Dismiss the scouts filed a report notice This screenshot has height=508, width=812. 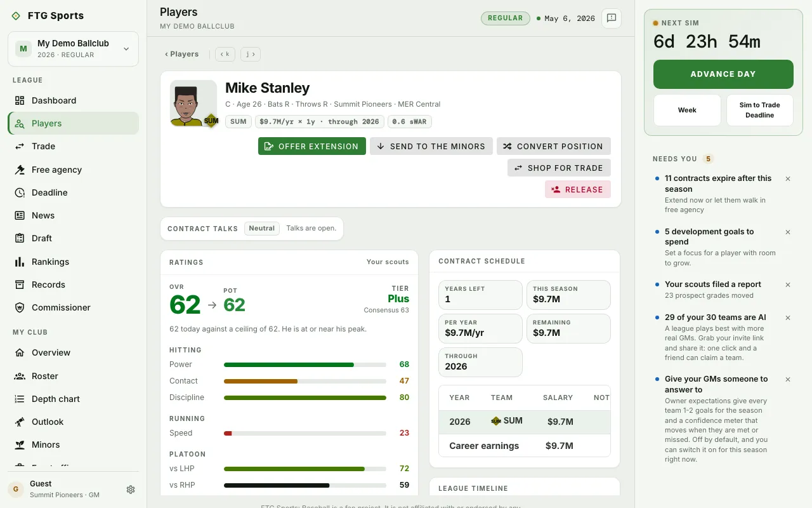[x=788, y=285]
